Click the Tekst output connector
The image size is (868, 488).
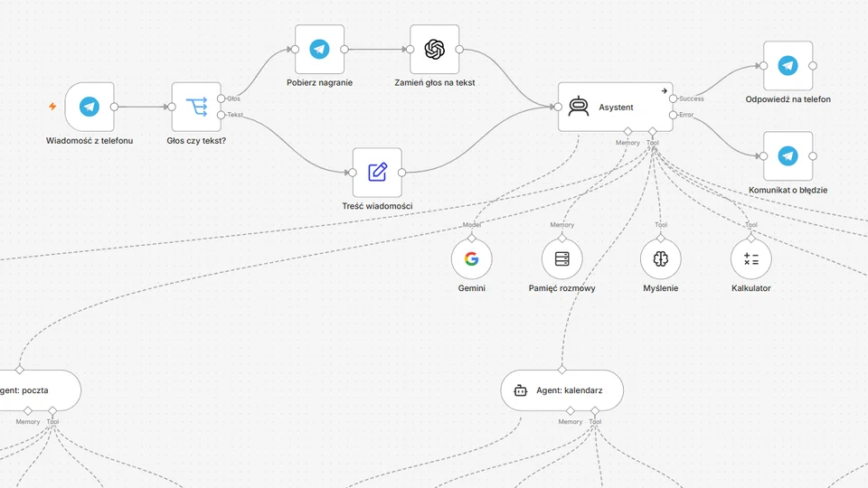point(221,115)
